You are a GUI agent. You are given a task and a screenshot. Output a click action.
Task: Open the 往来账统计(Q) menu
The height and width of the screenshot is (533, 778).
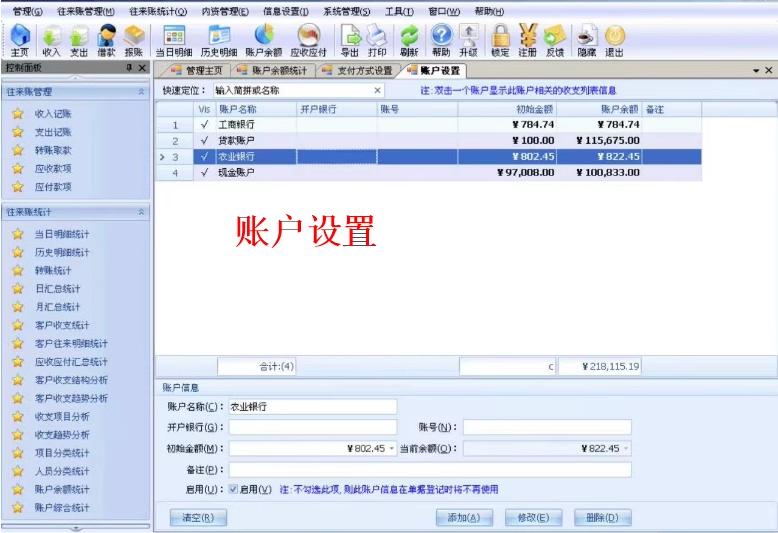click(x=158, y=11)
